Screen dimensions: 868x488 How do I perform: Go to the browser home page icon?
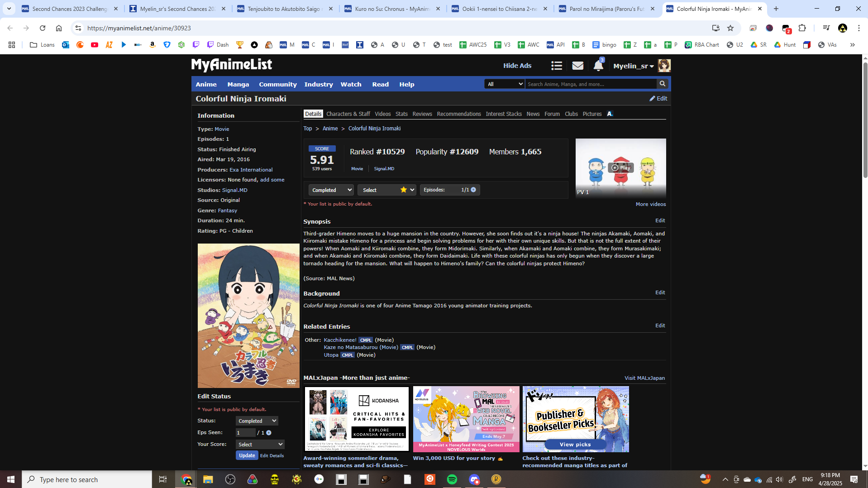pyautogui.click(x=59, y=28)
